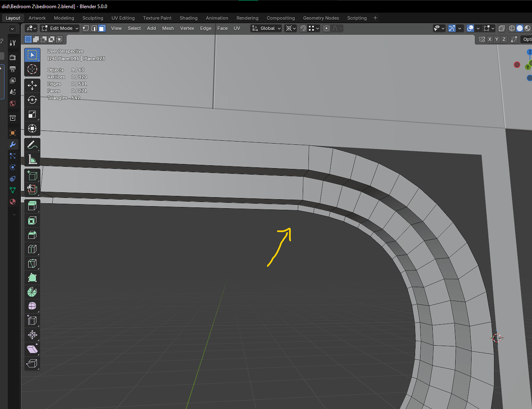This screenshot has width=532, height=409.
Task: Open the Modifiers properties tab
Action: coord(13,144)
